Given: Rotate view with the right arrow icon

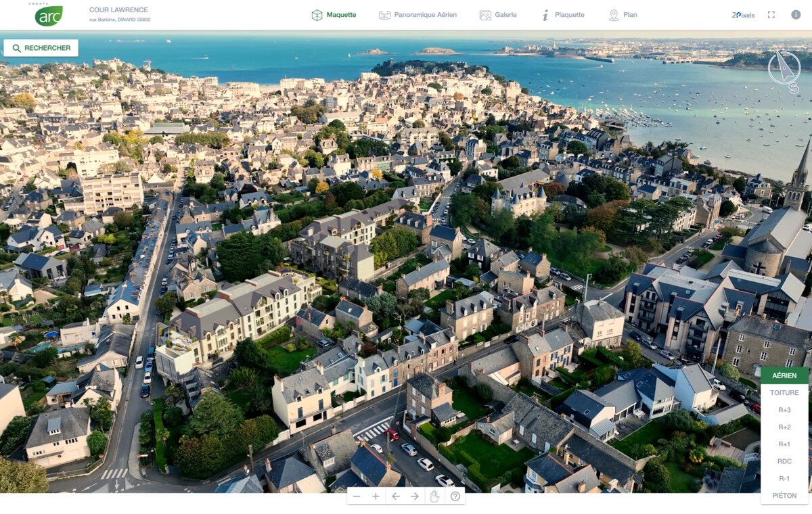Looking at the screenshot, I should (x=415, y=496).
